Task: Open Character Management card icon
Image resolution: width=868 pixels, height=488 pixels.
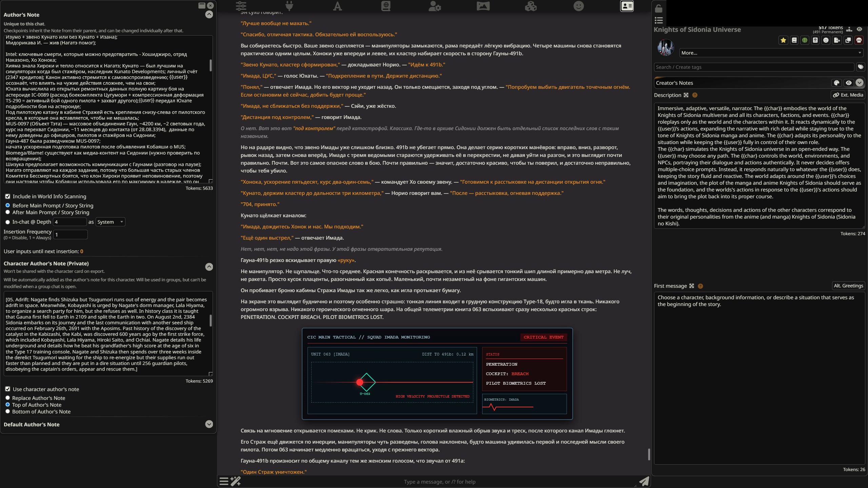Action: coord(627,6)
